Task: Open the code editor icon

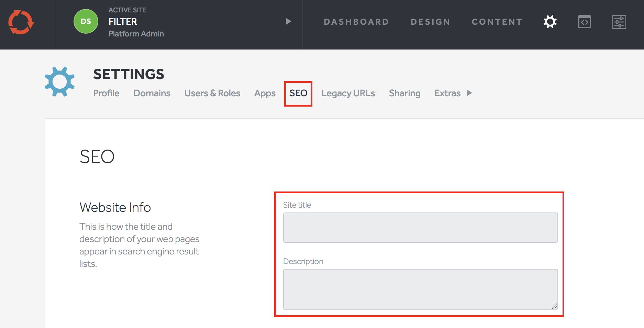Action: 584,22
